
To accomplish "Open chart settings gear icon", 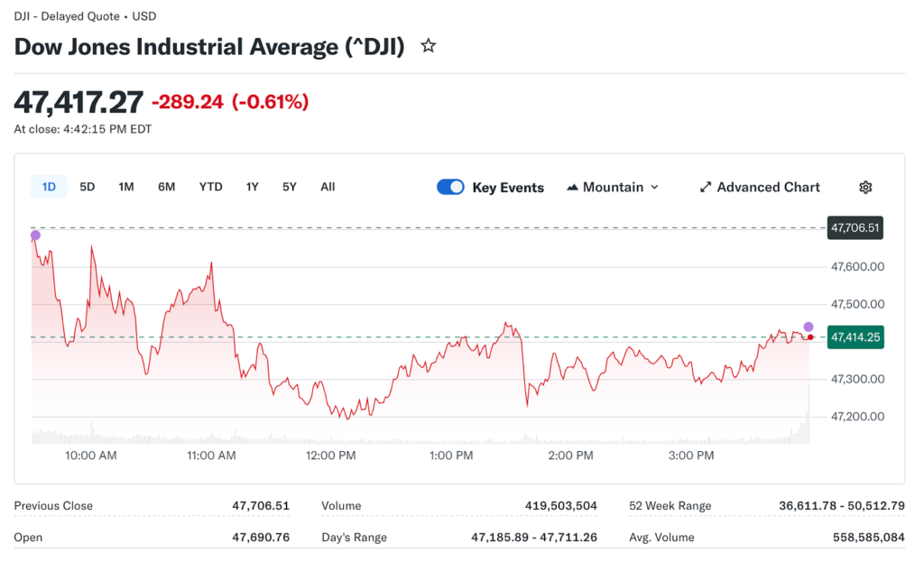I will pyautogui.click(x=865, y=188).
